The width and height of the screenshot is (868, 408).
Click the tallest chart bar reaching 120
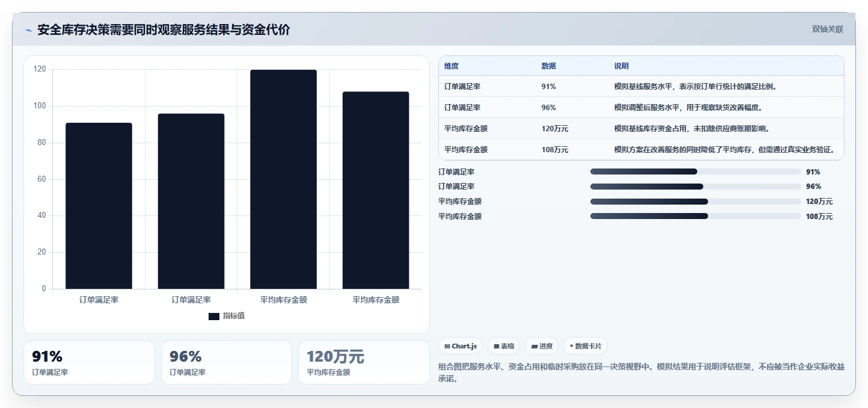(283, 179)
